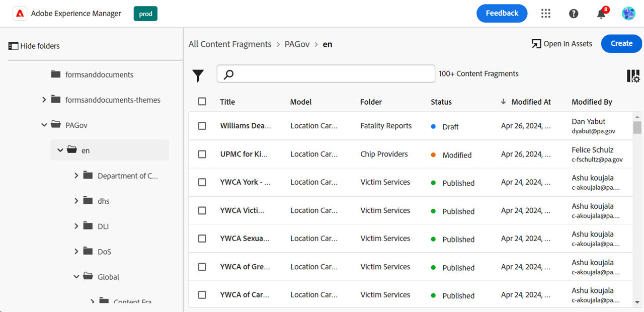Click the scrollbar up arrow

637,116
